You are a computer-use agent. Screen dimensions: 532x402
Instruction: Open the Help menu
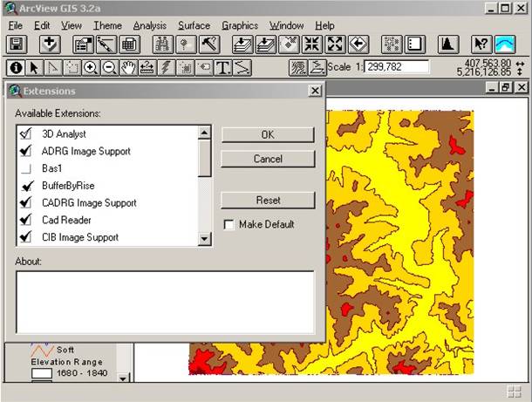click(x=324, y=26)
